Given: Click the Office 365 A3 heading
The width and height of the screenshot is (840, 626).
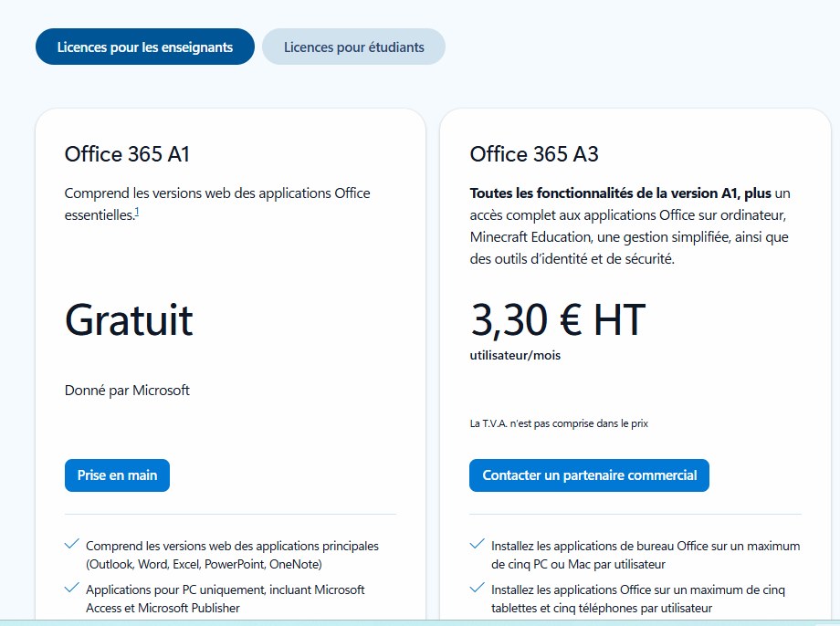Looking at the screenshot, I should pos(534,154).
